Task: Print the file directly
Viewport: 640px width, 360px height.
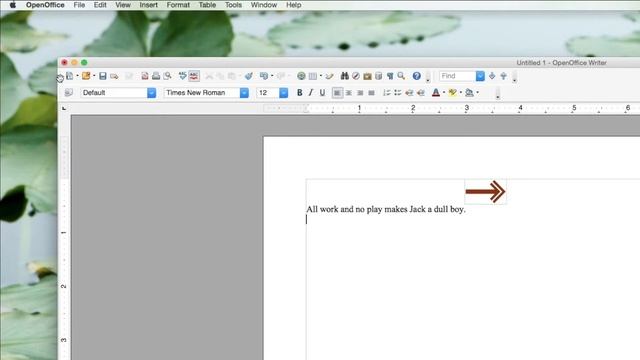Action: click(x=156, y=76)
